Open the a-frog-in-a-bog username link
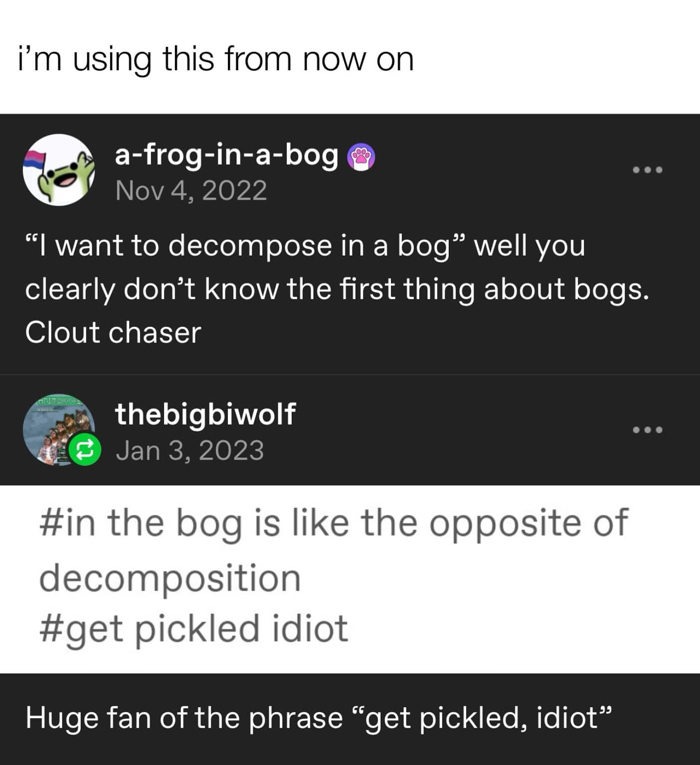Screen dimensions: 700x765 [x=226, y=155]
